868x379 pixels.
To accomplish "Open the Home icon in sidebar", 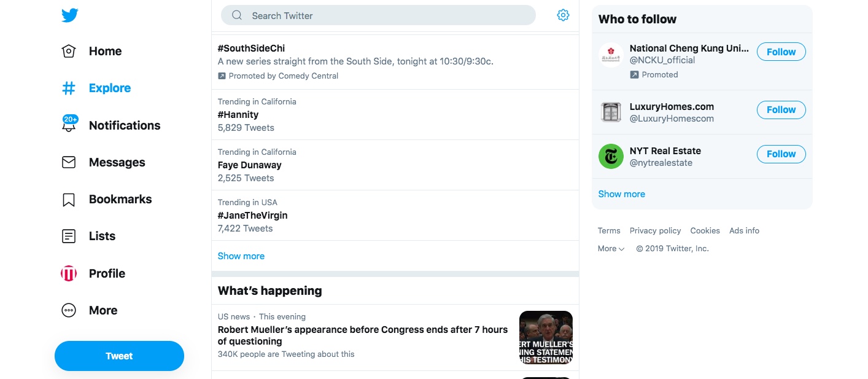I will pyautogui.click(x=69, y=51).
